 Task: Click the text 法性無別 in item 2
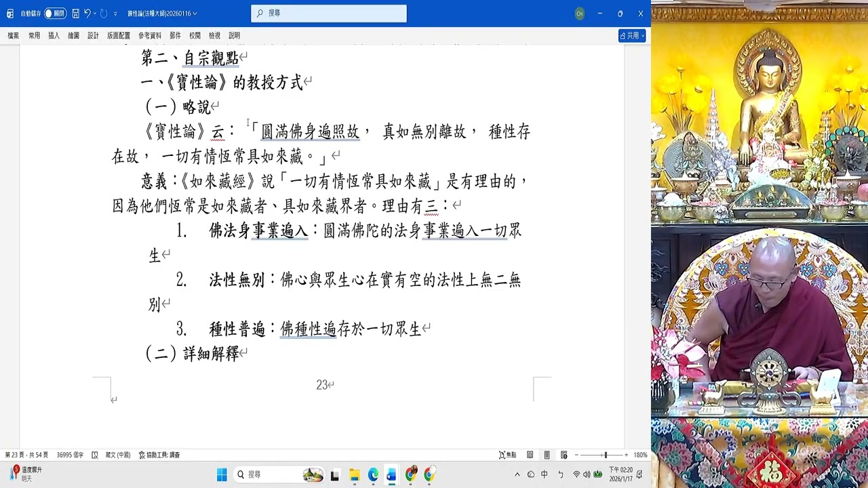[237, 280]
